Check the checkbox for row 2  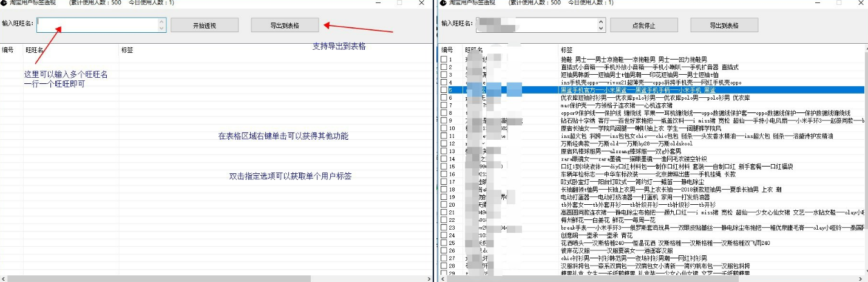coord(444,67)
